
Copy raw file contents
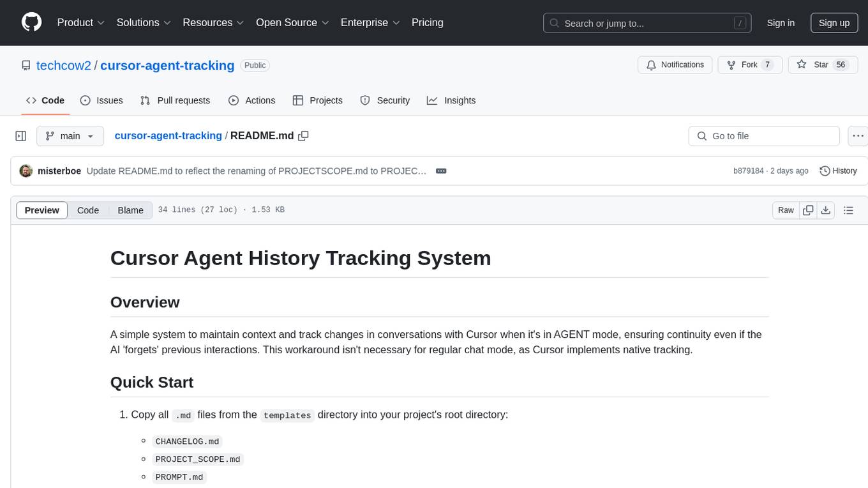pos(808,210)
